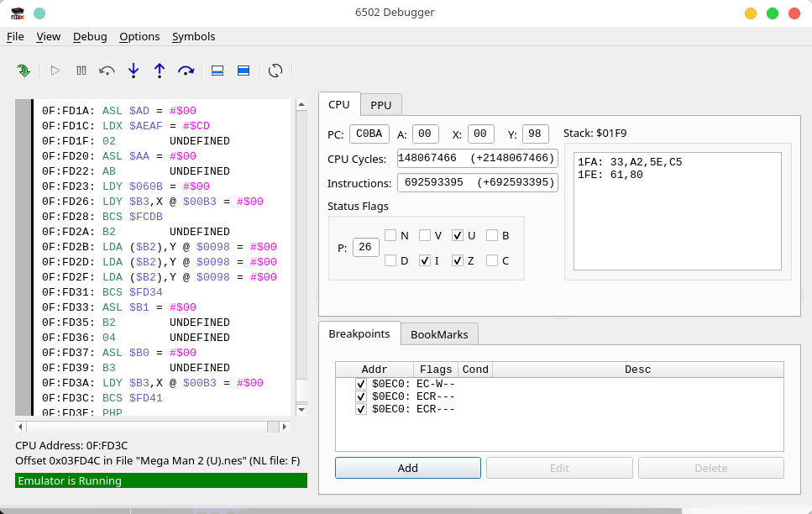Pause emulation with the pause icon

81,71
